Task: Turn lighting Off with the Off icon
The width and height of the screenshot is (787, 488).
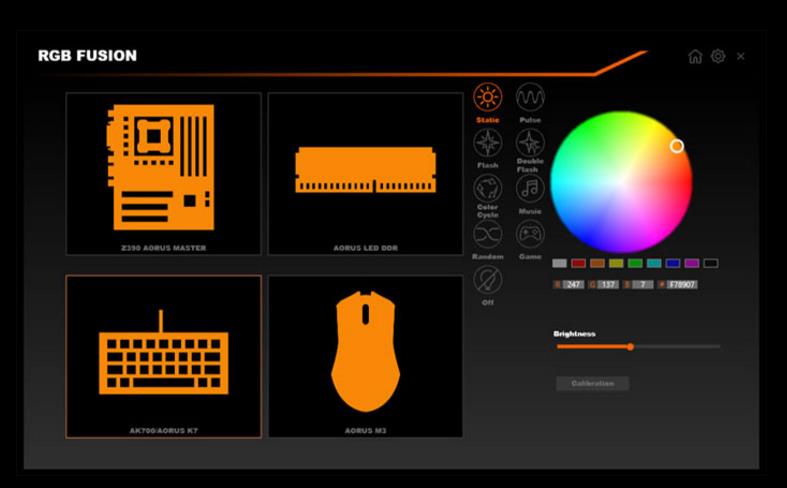Action: (x=487, y=280)
